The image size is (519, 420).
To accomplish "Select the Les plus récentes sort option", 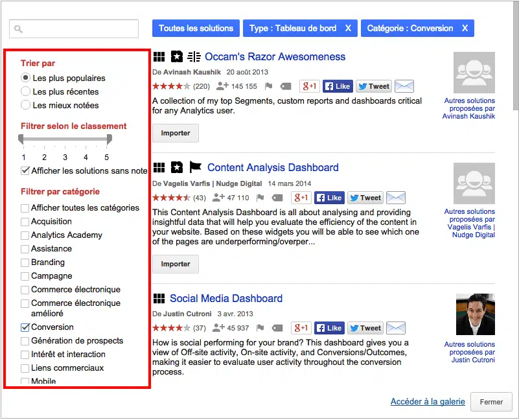I will 26,91.
